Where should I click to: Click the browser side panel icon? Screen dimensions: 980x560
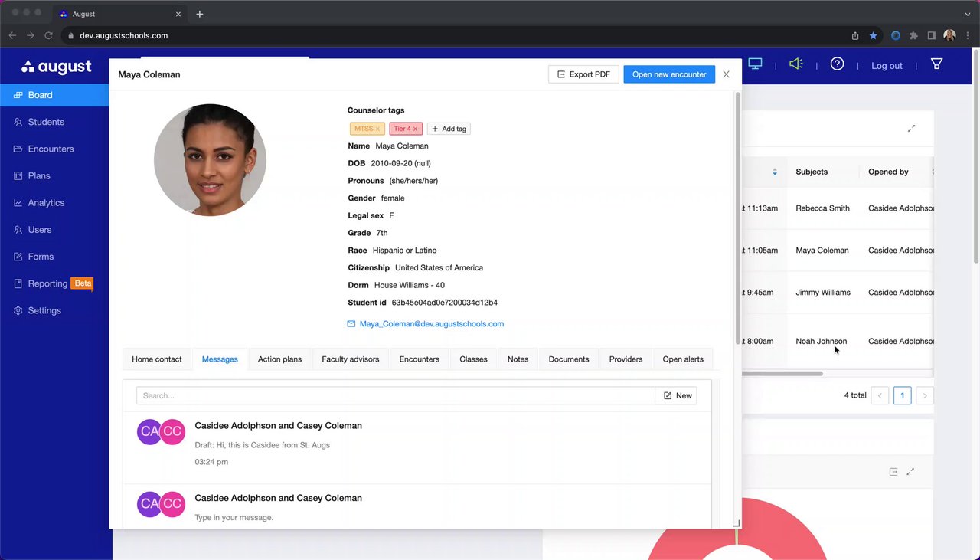pyautogui.click(x=932, y=35)
